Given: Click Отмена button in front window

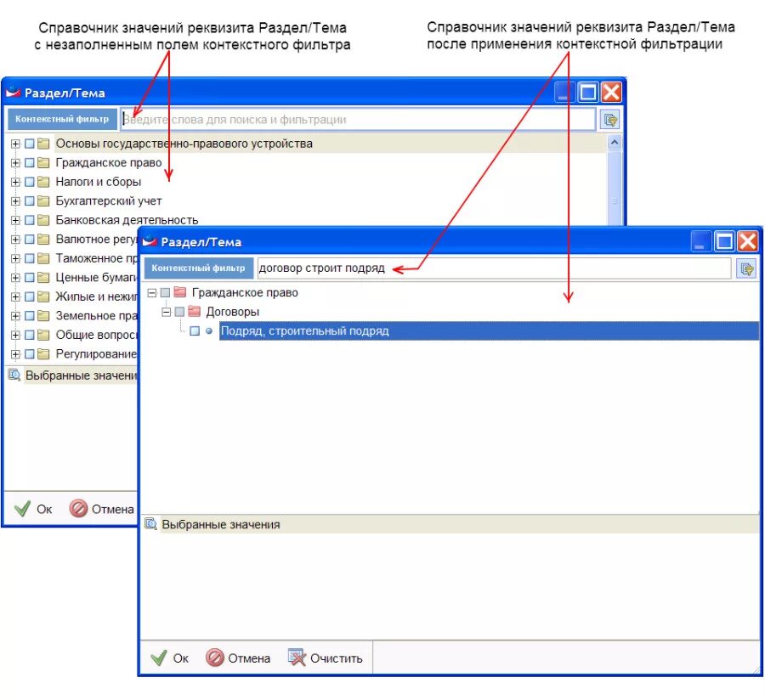Looking at the screenshot, I should pos(238,658).
